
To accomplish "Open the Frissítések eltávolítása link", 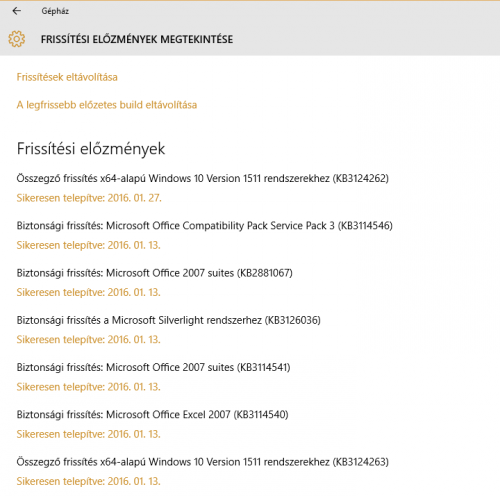I will tap(67, 77).
